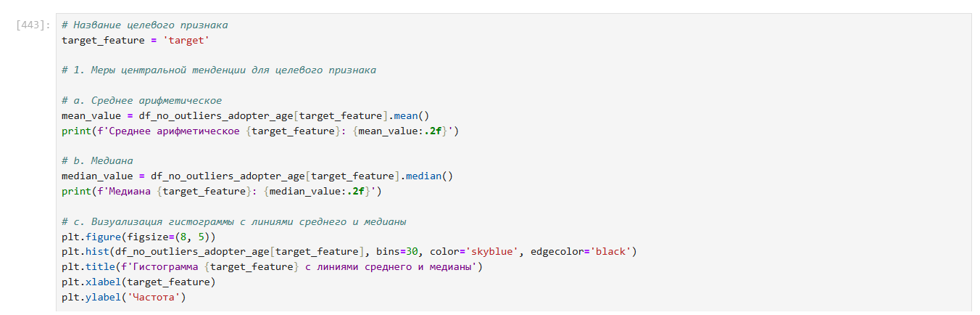Place cursor on the 'target' string literal
The width and height of the screenshot is (980, 315).
[x=188, y=41]
